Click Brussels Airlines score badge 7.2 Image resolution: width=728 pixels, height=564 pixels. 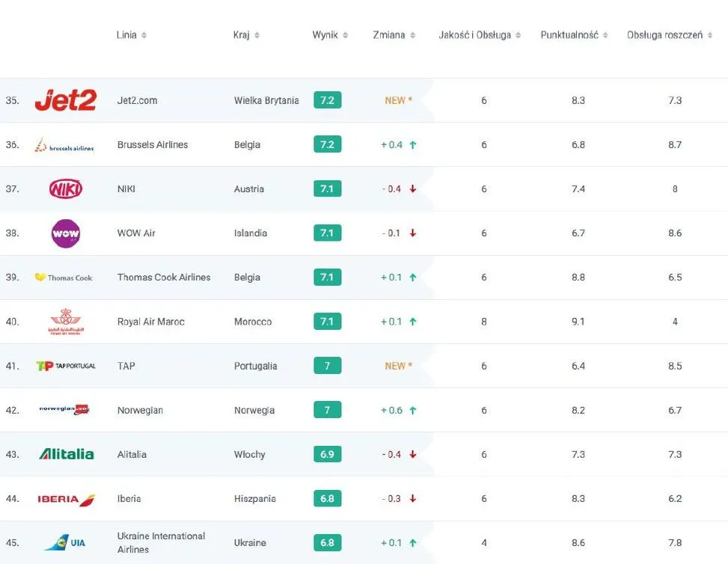(x=327, y=144)
